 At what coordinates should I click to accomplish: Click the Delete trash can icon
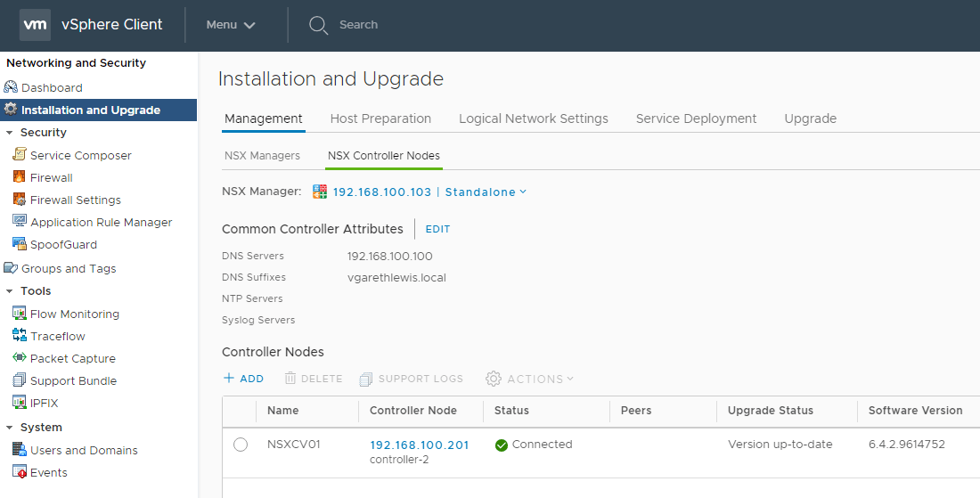[290, 378]
